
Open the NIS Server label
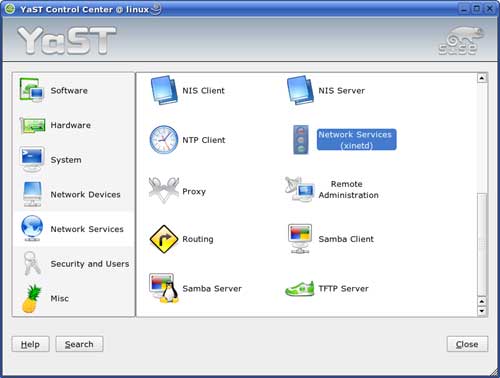(x=341, y=91)
